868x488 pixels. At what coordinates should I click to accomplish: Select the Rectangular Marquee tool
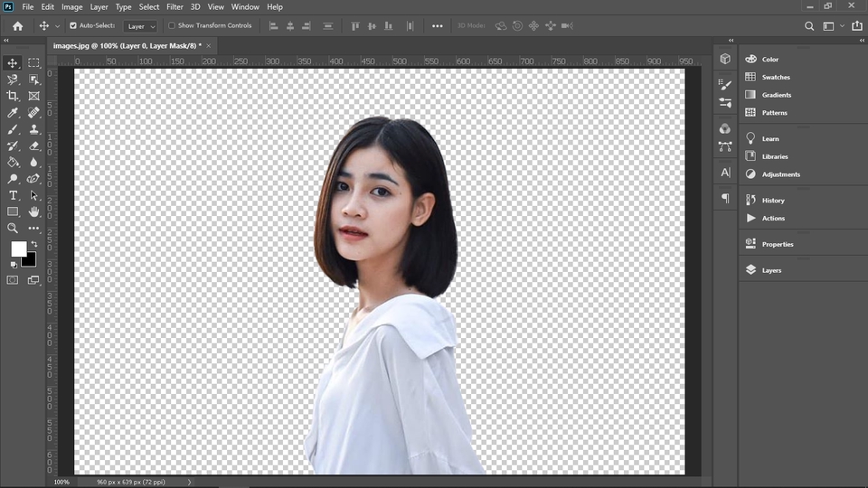(x=33, y=63)
